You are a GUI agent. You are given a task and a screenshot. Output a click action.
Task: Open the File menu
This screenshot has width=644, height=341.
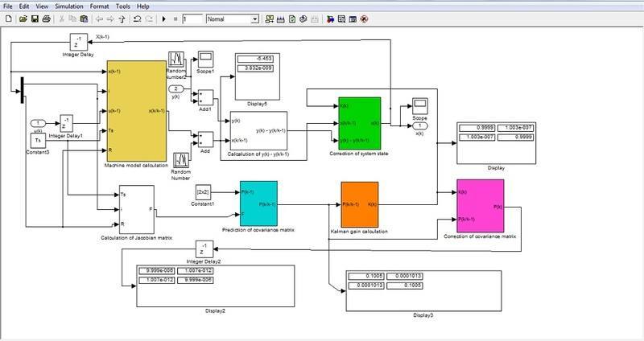(8, 6)
